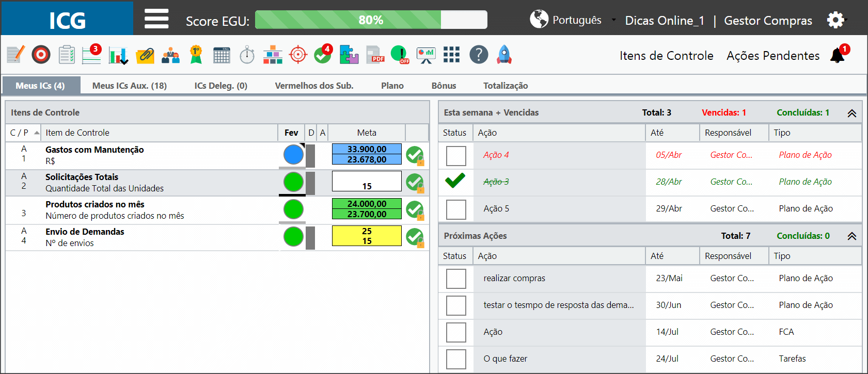This screenshot has width=868, height=374.
Task: Check the status box for realizar compras
Action: (456, 279)
